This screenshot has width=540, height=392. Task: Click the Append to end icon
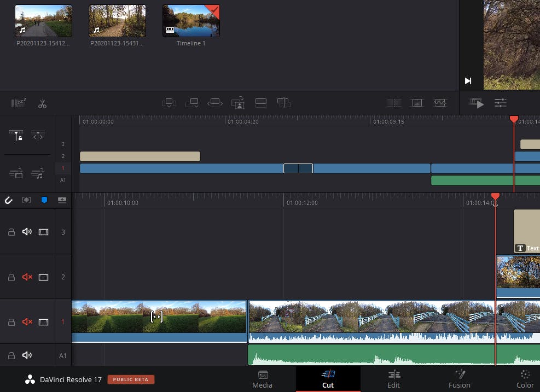(x=191, y=103)
